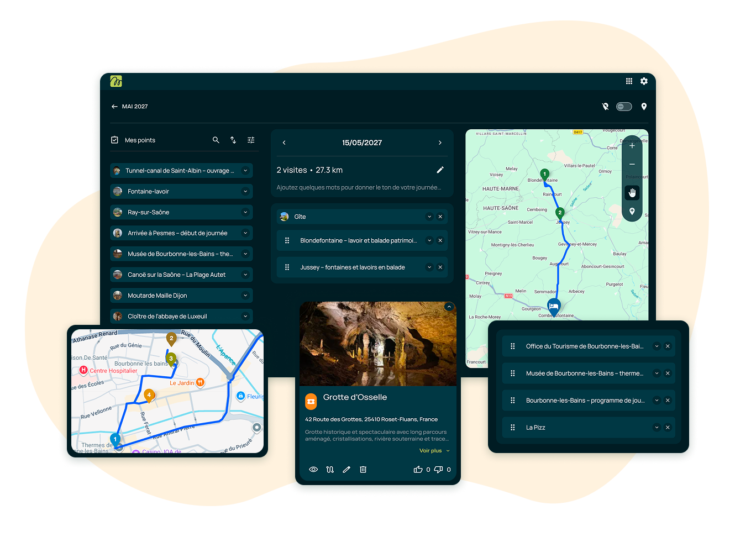
Task: Expand La Pizz entry
Action: click(657, 428)
